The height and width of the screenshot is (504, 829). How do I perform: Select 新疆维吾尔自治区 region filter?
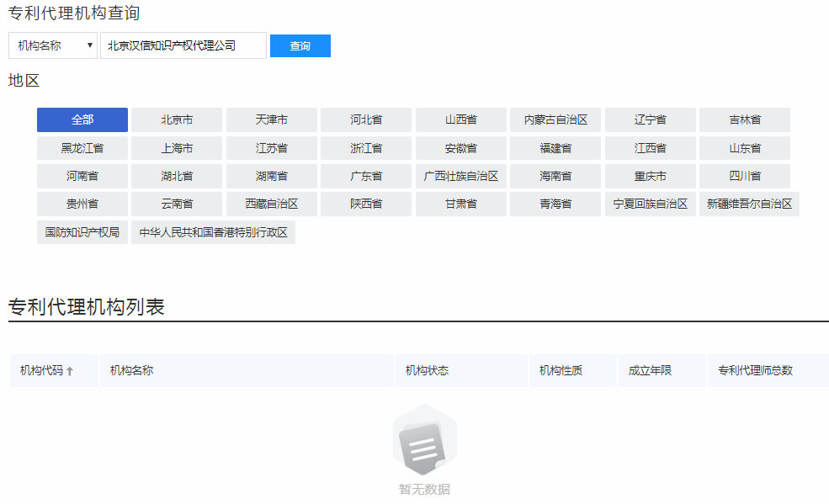[748, 204]
